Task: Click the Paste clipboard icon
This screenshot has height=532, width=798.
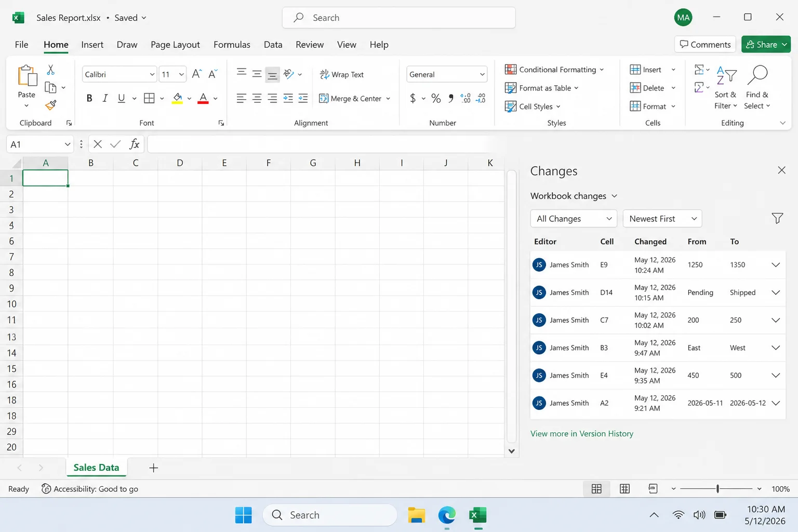Action: 26,76
